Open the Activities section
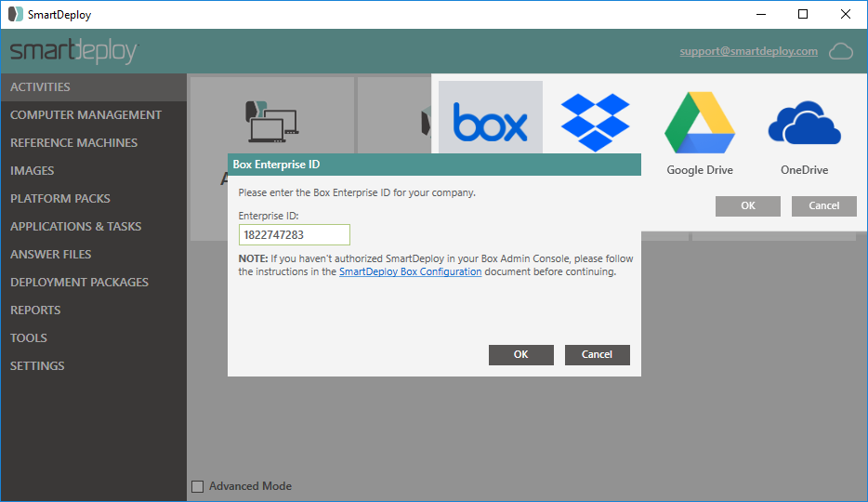 pyautogui.click(x=94, y=86)
